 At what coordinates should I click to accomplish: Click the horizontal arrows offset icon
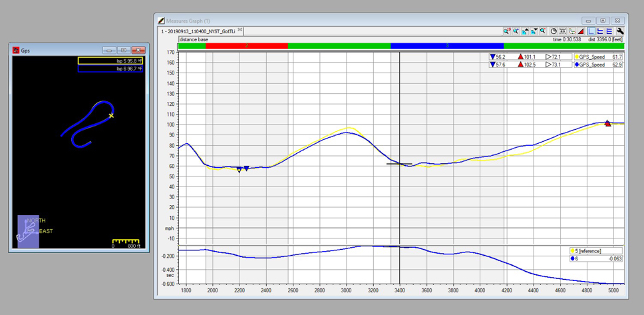click(x=563, y=31)
